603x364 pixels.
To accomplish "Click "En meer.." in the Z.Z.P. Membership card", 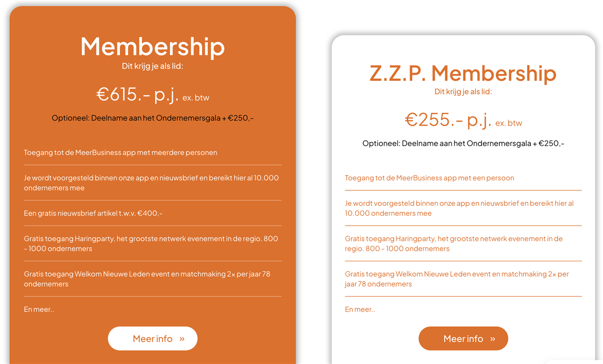I will (360, 309).
